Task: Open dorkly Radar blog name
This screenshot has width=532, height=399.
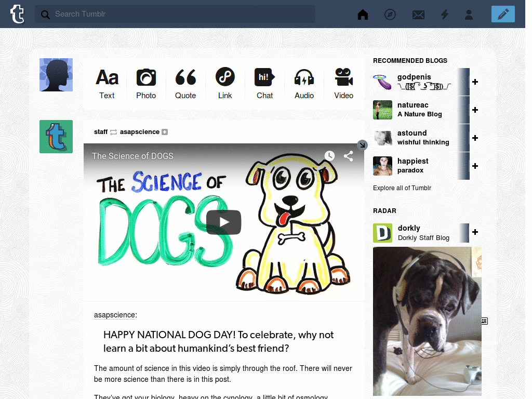Action: tap(409, 228)
